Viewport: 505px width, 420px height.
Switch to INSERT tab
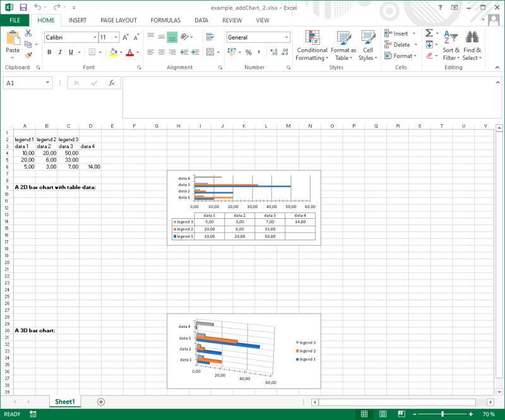(x=78, y=20)
